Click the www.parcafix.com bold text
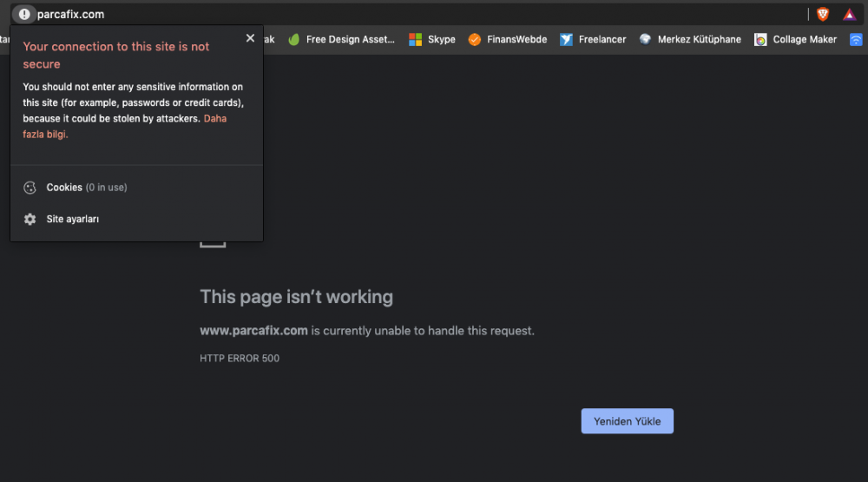The height and width of the screenshot is (482, 868). click(253, 331)
